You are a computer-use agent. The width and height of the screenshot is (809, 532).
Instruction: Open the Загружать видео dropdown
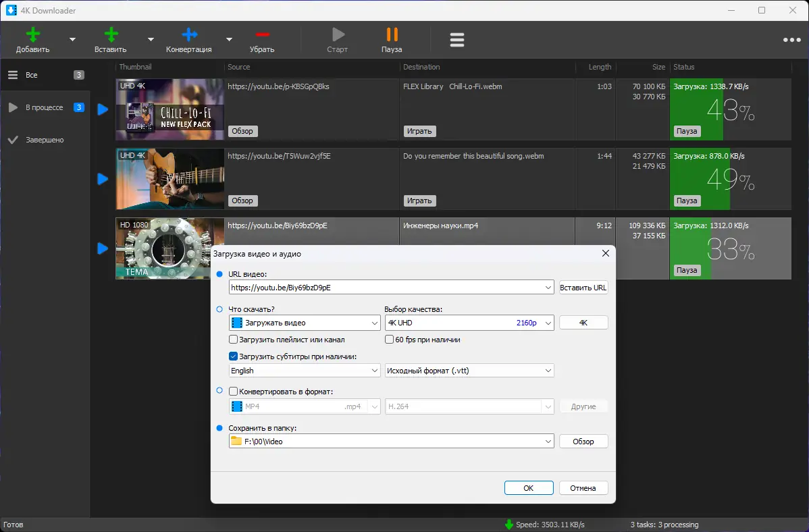[x=375, y=323]
